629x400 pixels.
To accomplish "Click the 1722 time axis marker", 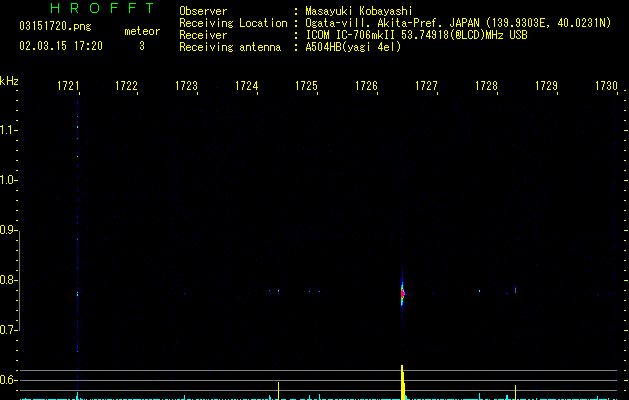I will tap(126, 86).
